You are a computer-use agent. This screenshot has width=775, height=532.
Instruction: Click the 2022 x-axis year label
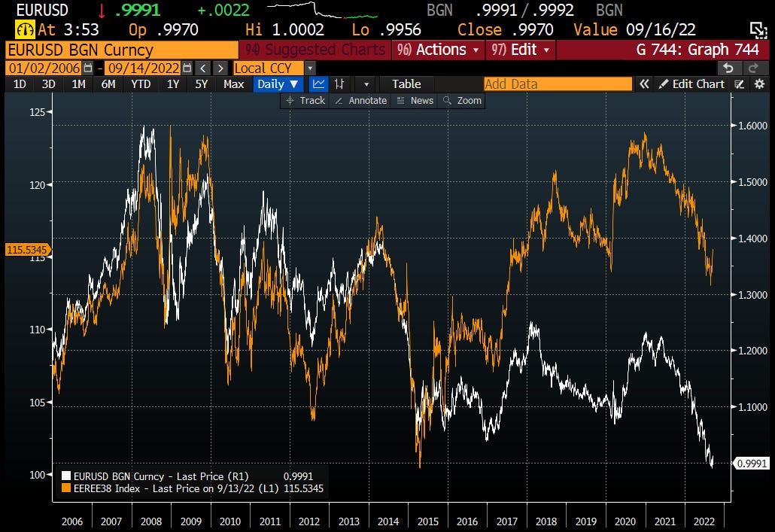coord(704,521)
